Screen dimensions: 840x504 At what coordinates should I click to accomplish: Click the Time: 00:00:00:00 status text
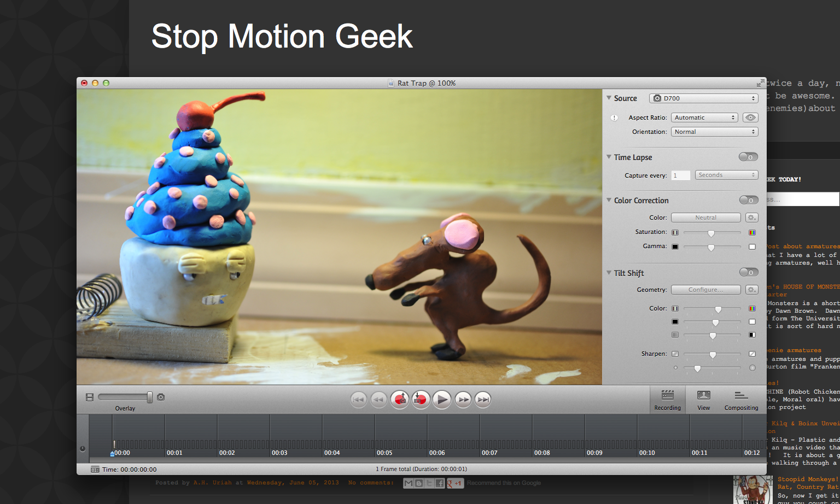130,470
